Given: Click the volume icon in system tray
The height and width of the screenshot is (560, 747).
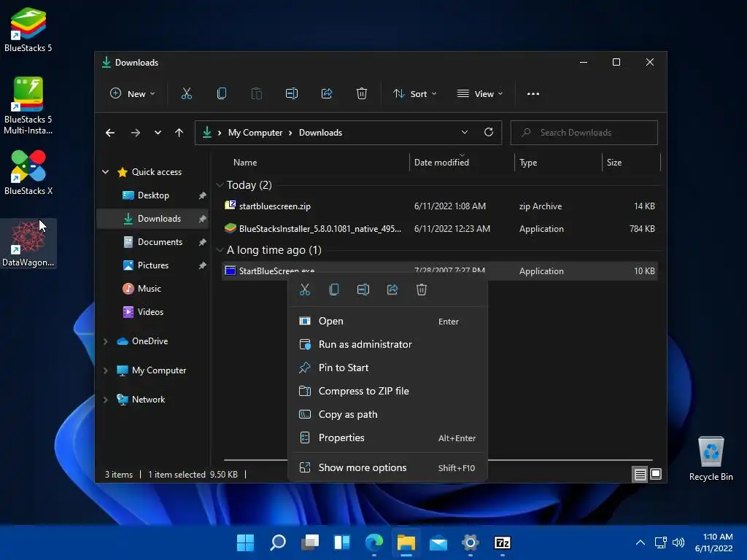Looking at the screenshot, I should click(x=678, y=542).
